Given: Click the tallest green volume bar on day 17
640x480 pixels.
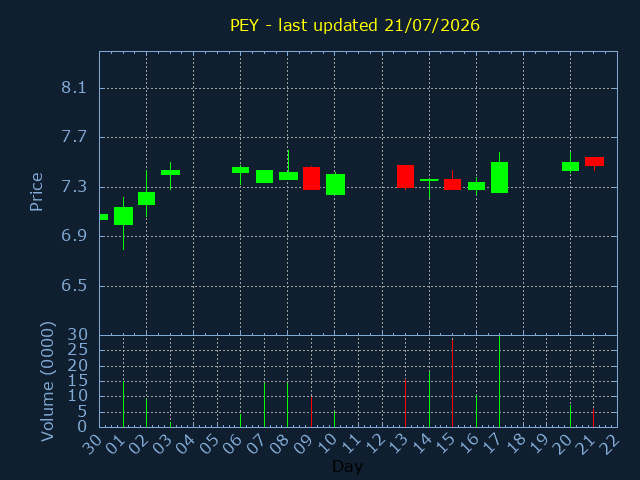Looking at the screenshot, I should click(499, 381).
